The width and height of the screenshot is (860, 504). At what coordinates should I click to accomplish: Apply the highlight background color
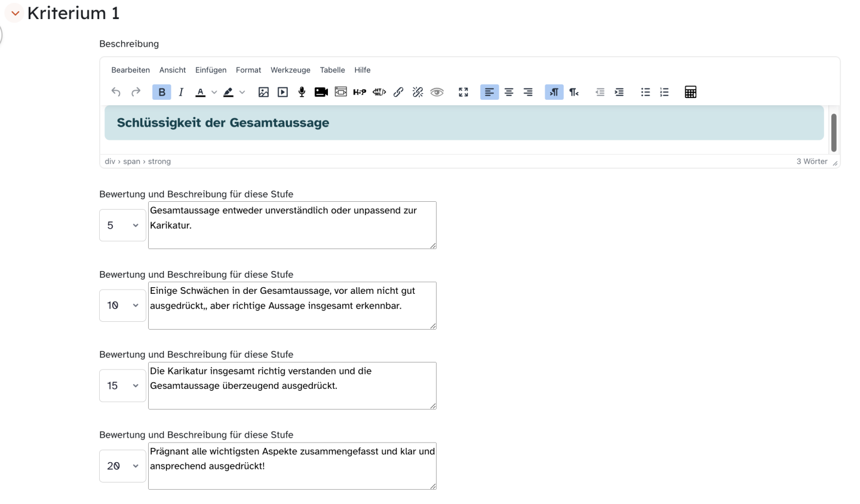coord(228,92)
